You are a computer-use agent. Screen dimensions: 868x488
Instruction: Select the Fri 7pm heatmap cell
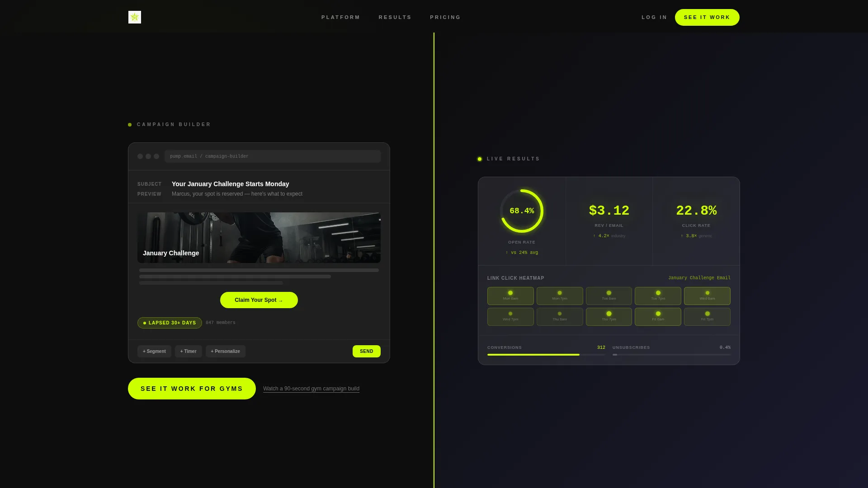pos(707,317)
